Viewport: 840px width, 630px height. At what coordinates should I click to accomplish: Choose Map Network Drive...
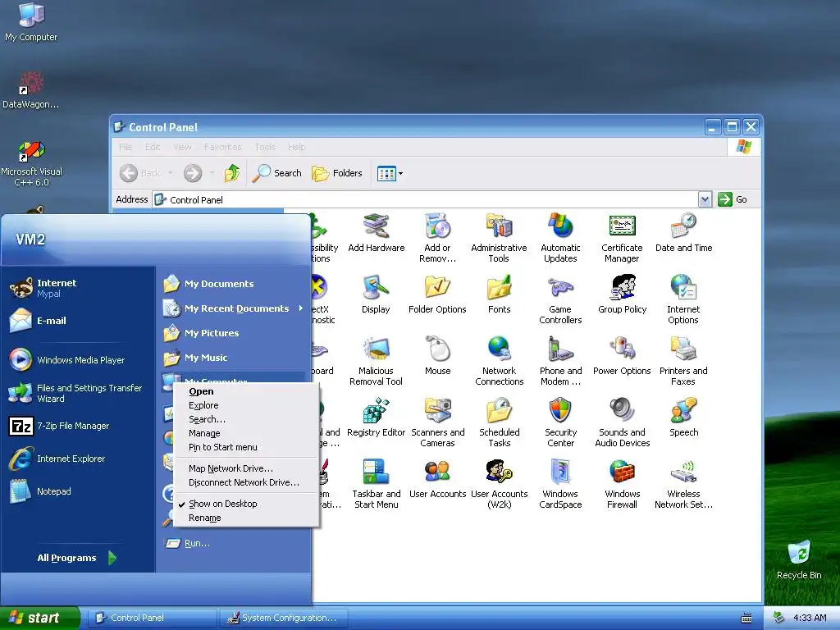(246, 468)
